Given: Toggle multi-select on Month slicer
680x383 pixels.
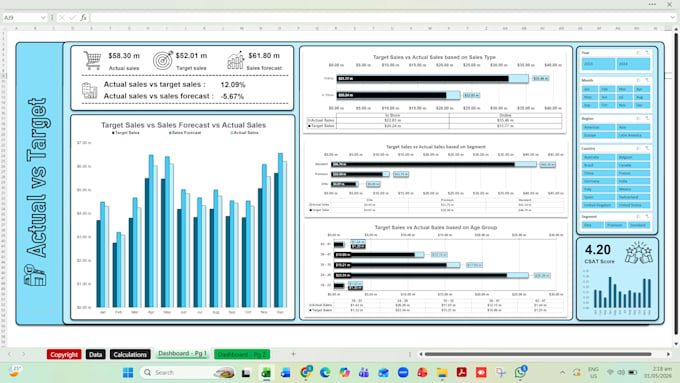Looking at the screenshot, I should [638, 80].
